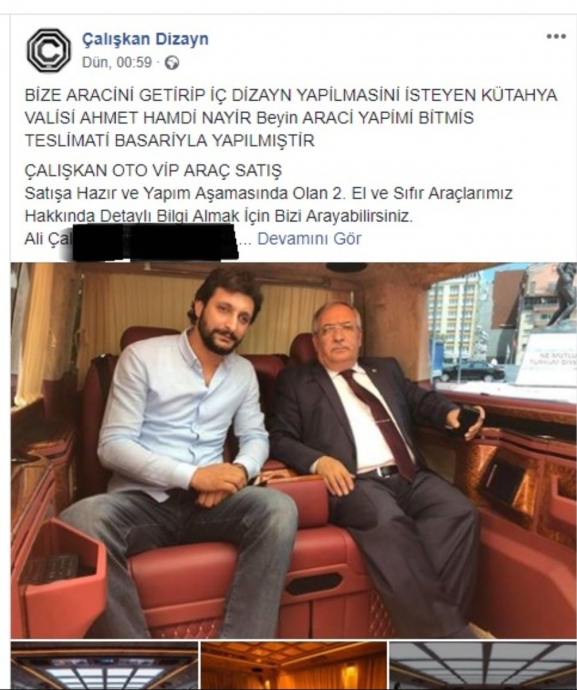577x690 pixels.
Task: Open the middle wooden ceiling thumbnail
Action: point(294,666)
